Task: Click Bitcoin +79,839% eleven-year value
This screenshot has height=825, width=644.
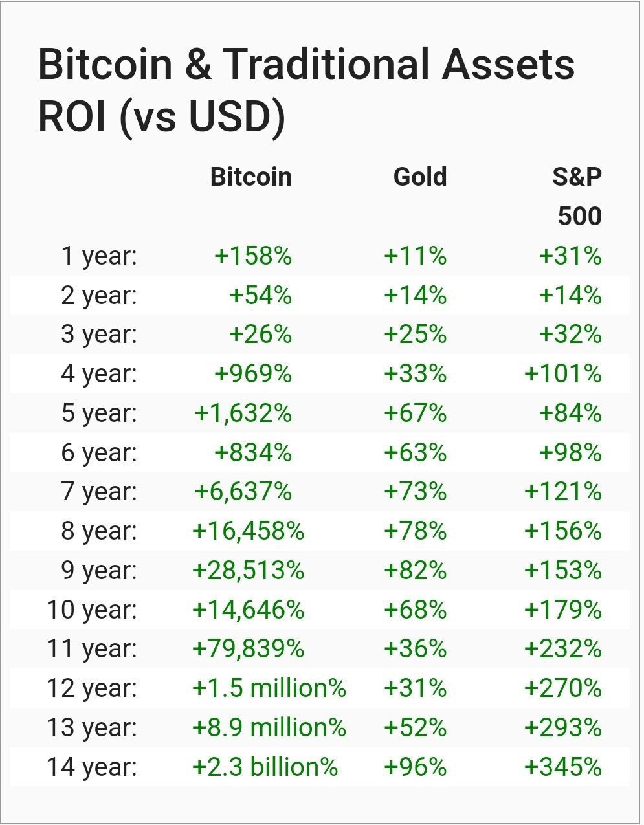Action: pyautogui.click(x=249, y=649)
